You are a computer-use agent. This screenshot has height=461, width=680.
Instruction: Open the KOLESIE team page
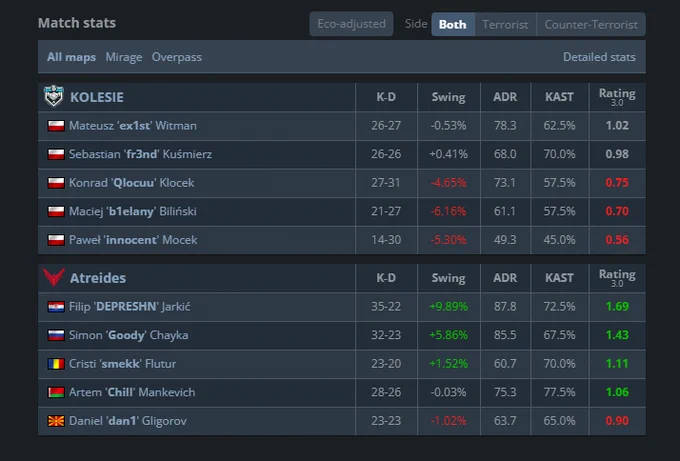point(97,97)
